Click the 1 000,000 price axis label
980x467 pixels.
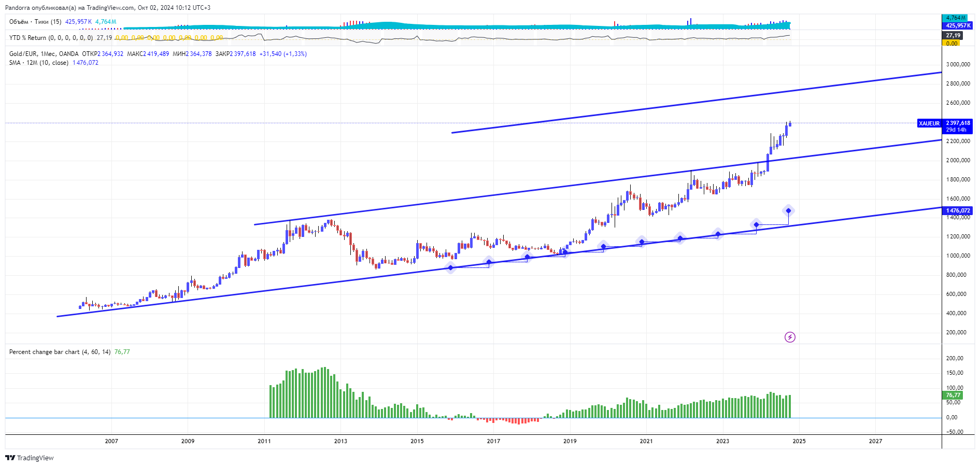[x=958, y=256]
